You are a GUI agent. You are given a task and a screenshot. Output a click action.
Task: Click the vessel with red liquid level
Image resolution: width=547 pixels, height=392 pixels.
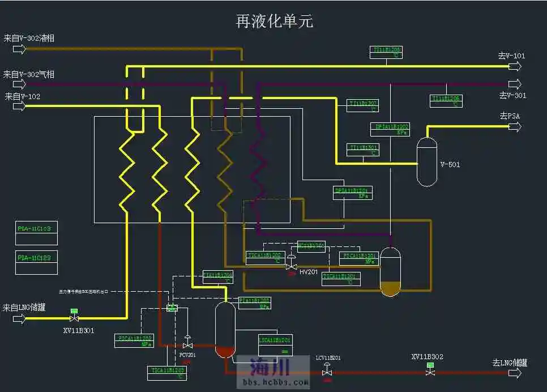pos(225,330)
